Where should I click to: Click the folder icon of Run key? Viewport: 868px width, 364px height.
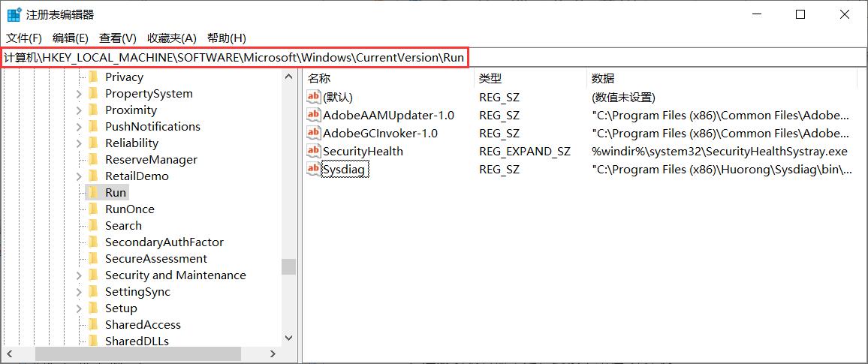[x=93, y=192]
